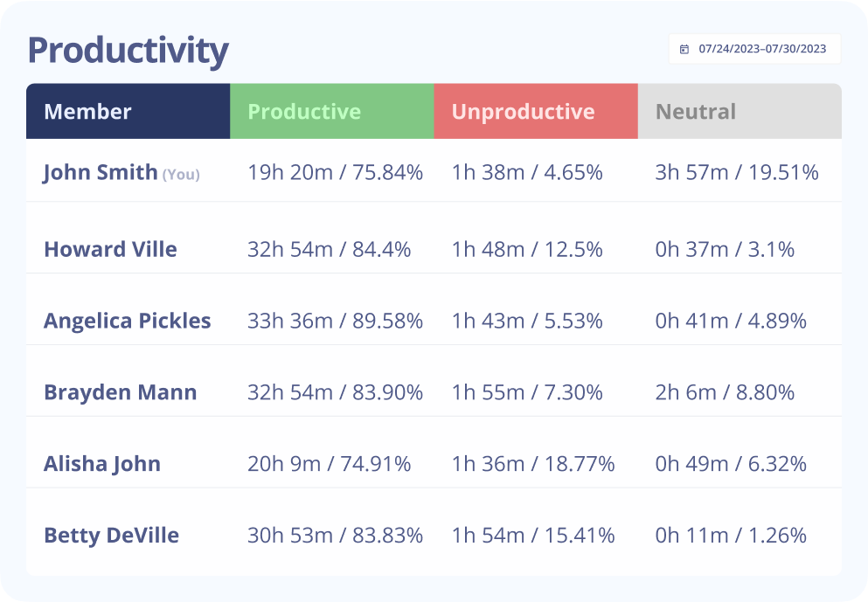The image size is (868, 602).
Task: Sort by the Member column header
Action: tap(87, 112)
